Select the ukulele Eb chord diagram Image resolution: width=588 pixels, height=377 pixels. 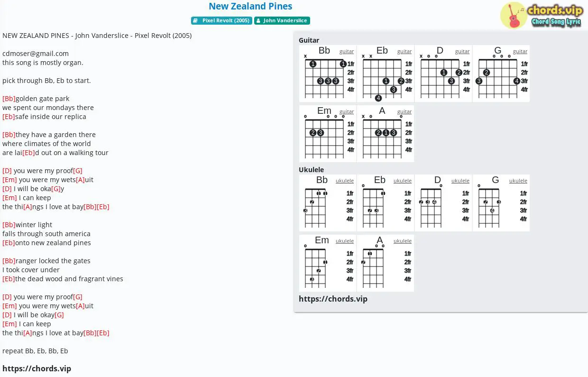tap(386, 203)
